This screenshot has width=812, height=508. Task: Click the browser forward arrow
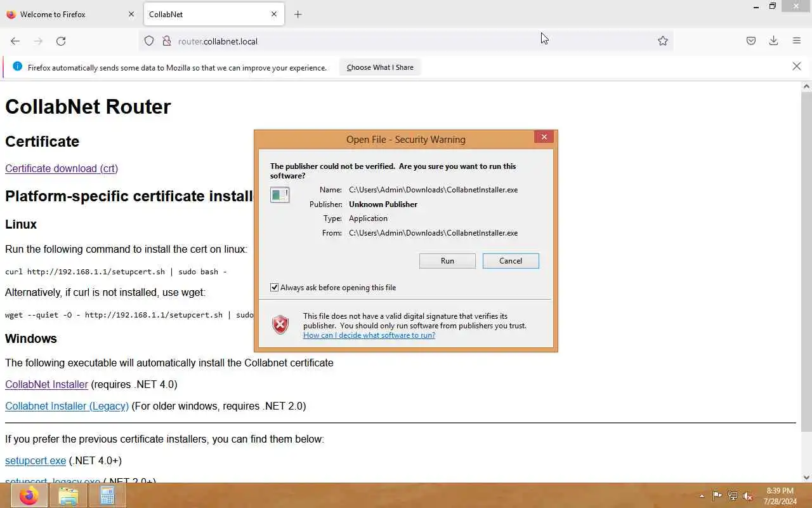[38, 41]
